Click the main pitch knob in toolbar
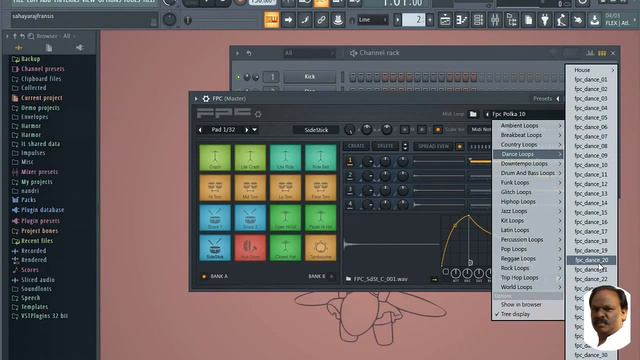 [x=170, y=19]
